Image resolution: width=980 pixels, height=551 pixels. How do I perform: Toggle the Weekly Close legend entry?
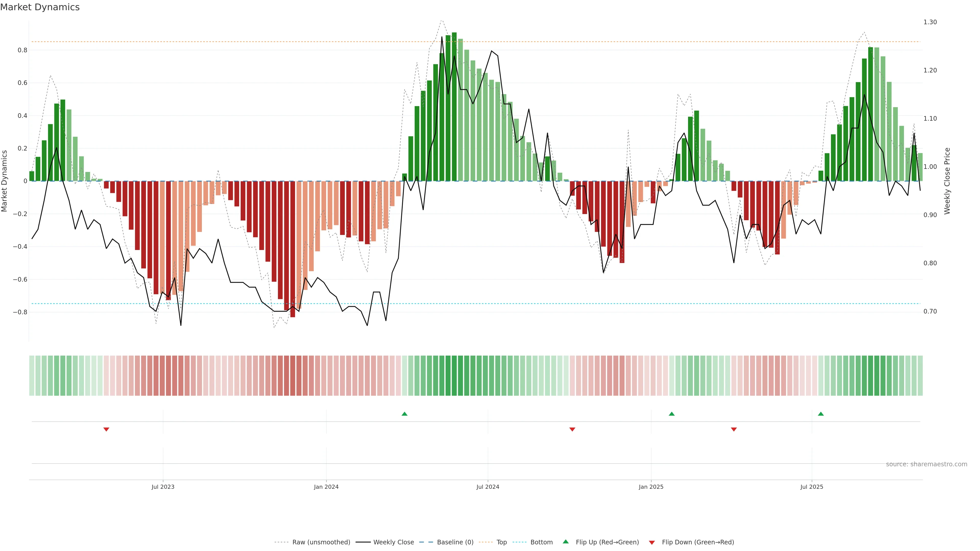(x=393, y=542)
